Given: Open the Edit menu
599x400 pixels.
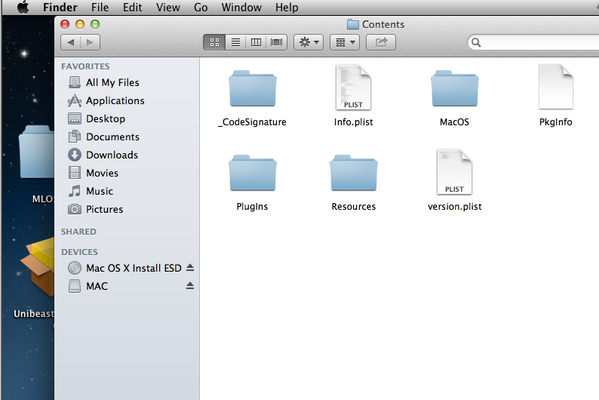Looking at the screenshot, I should click(x=132, y=7).
